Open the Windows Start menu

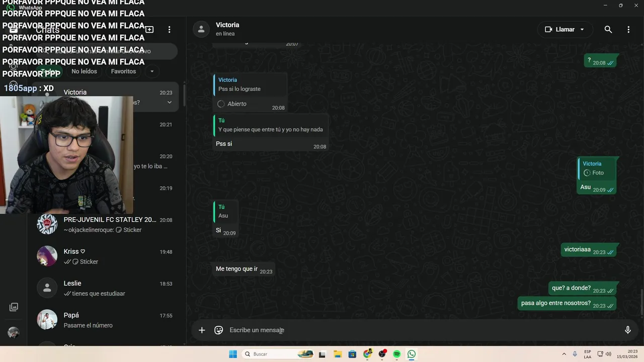coord(233,354)
